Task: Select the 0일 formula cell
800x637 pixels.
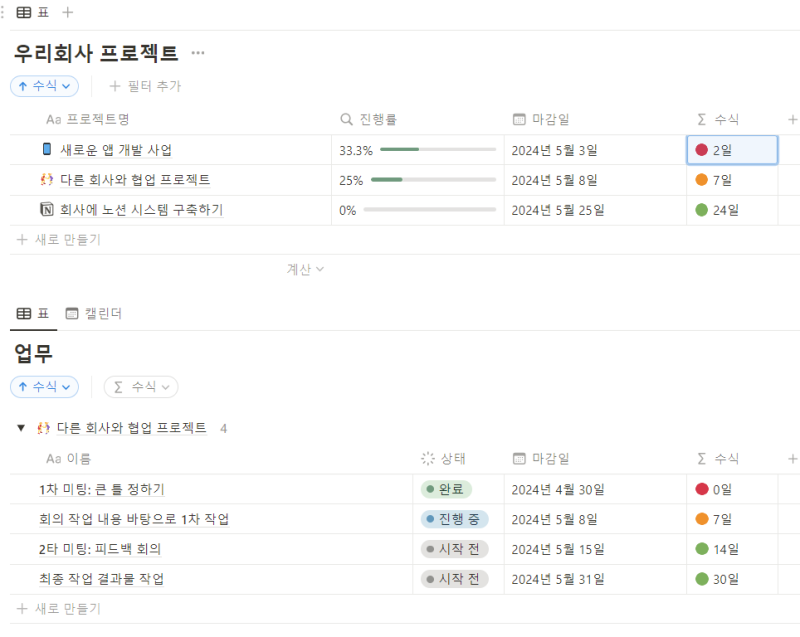Action: point(732,490)
